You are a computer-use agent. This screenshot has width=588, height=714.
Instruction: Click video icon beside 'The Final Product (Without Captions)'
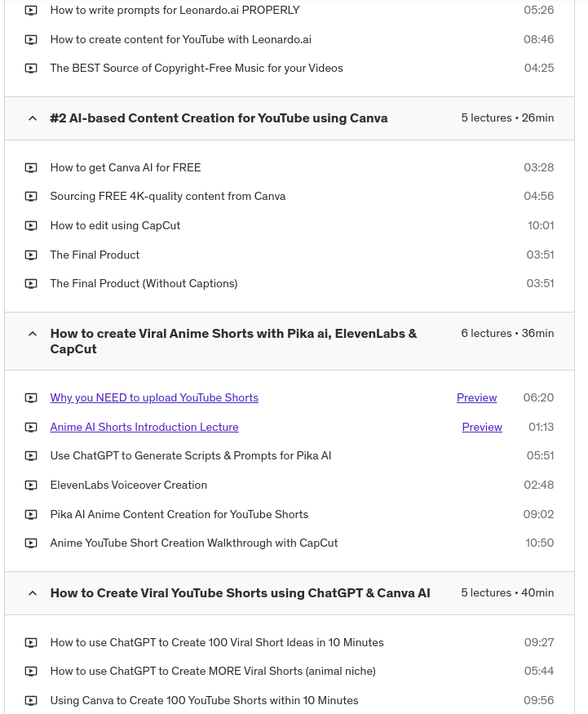point(31,284)
